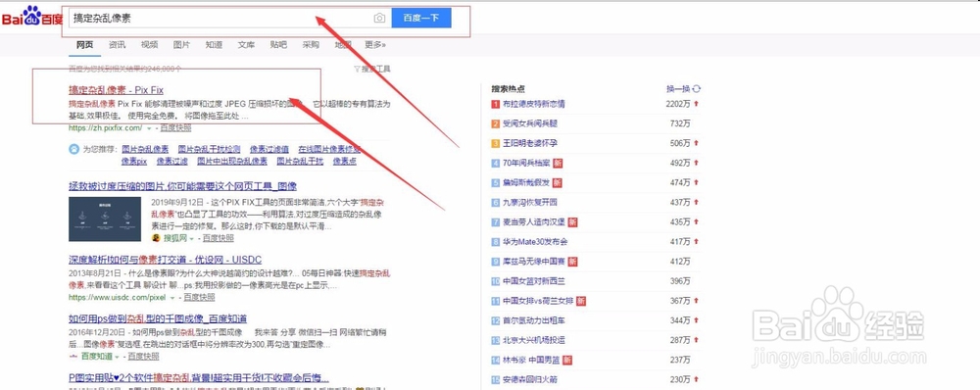Click 换一换 to refresh hot searches
The image size is (980, 390).
tap(678, 89)
